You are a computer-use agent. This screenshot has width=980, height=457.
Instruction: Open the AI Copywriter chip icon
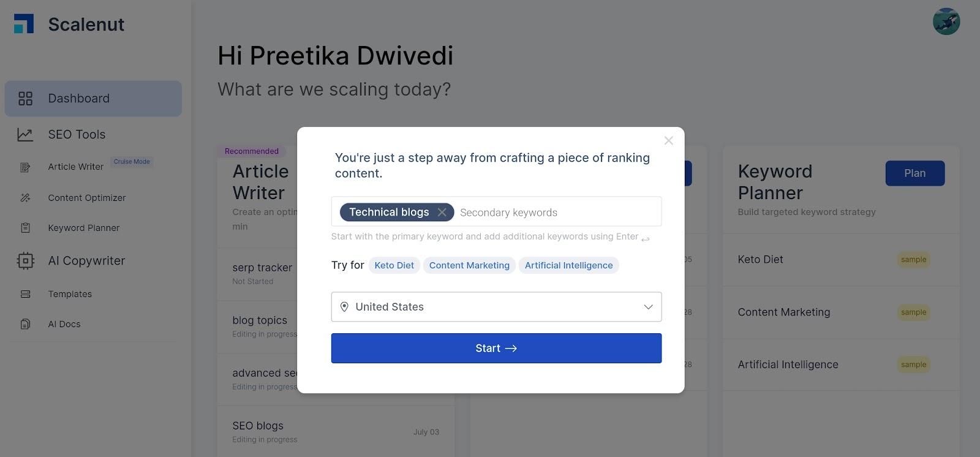25,261
